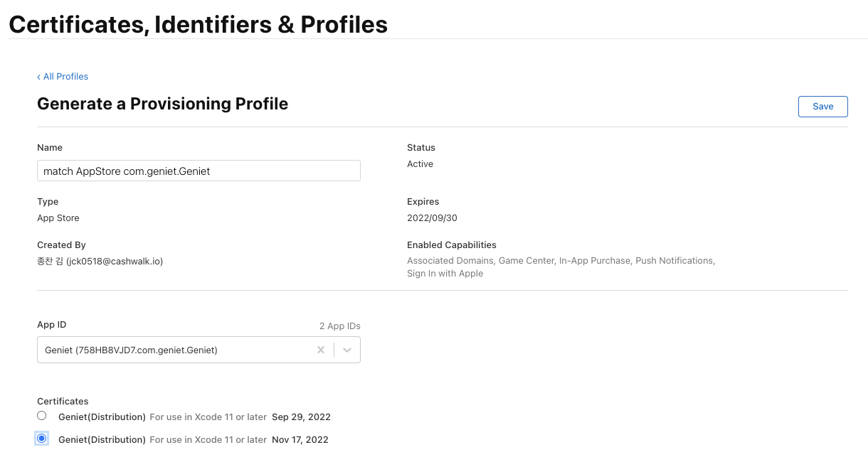Click the Enabled Capabilities list text
Screen dimensions: 868x472
(561, 267)
